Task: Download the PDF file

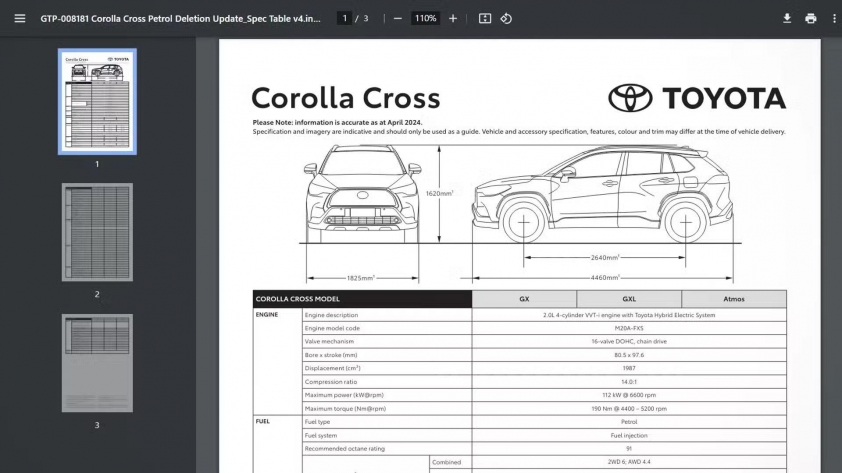Action: coord(787,18)
